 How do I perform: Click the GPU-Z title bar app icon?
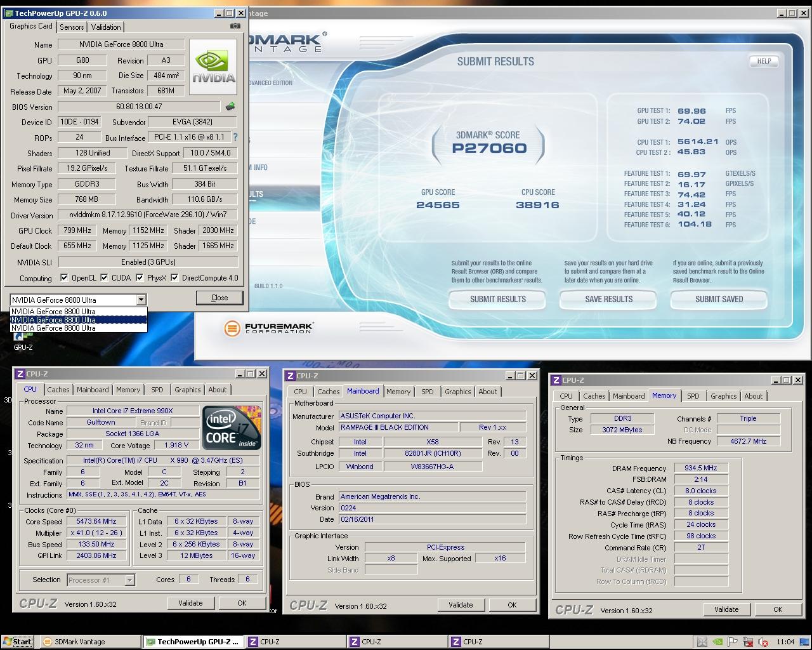(9, 13)
